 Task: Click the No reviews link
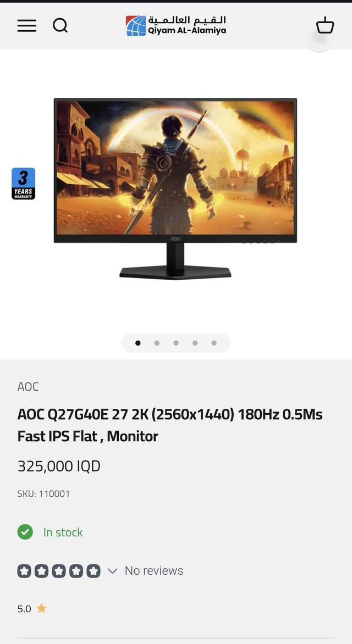(x=154, y=570)
